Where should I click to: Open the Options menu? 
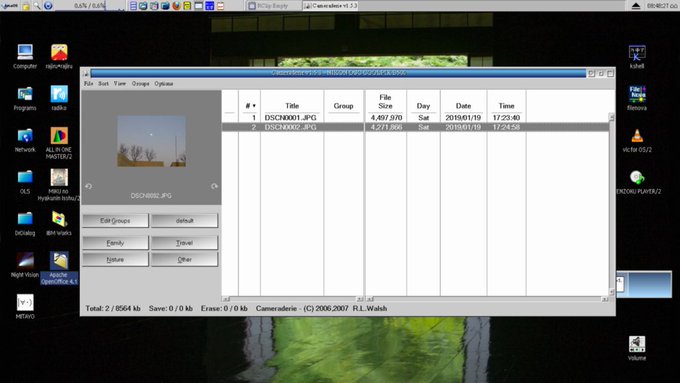[x=163, y=83]
